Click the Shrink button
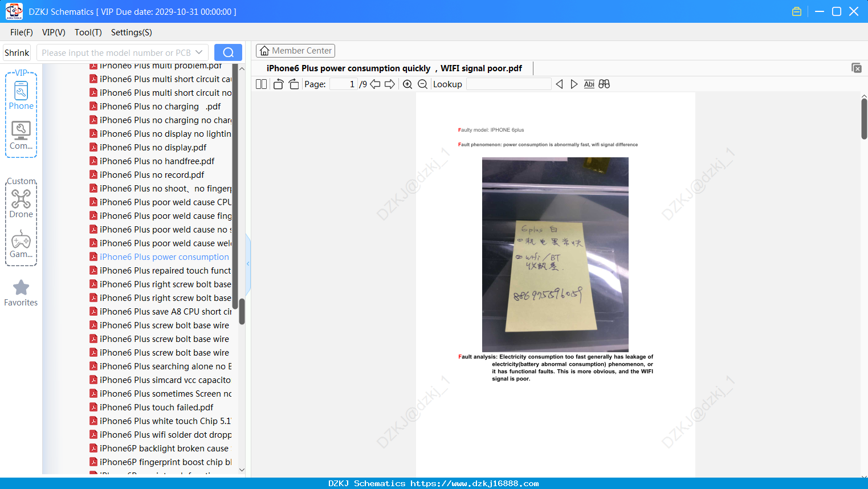This screenshot has width=868, height=489. (x=17, y=52)
